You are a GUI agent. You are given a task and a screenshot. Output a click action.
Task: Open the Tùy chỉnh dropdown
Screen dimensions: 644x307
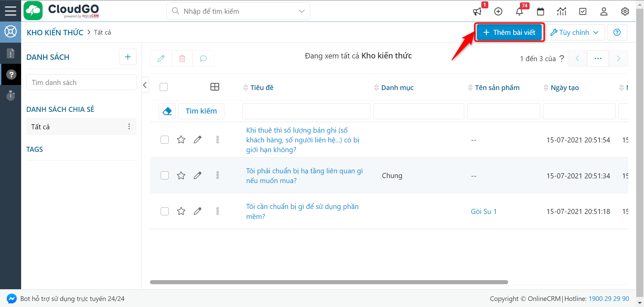574,32
